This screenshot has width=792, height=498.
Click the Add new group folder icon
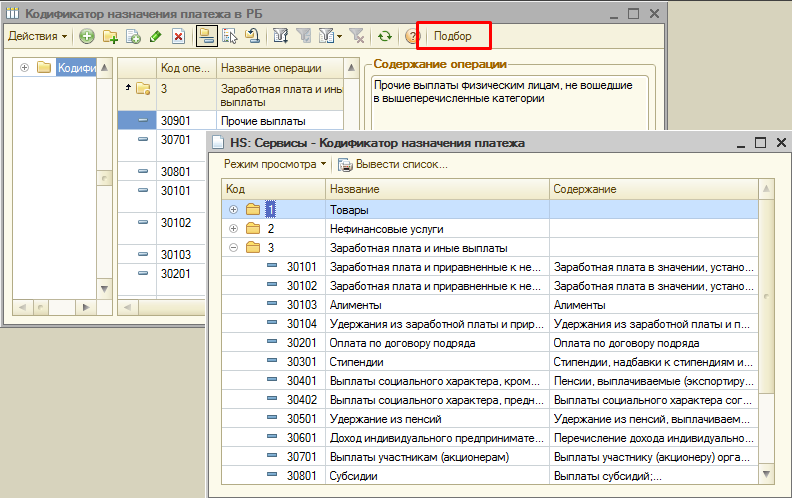(111, 37)
